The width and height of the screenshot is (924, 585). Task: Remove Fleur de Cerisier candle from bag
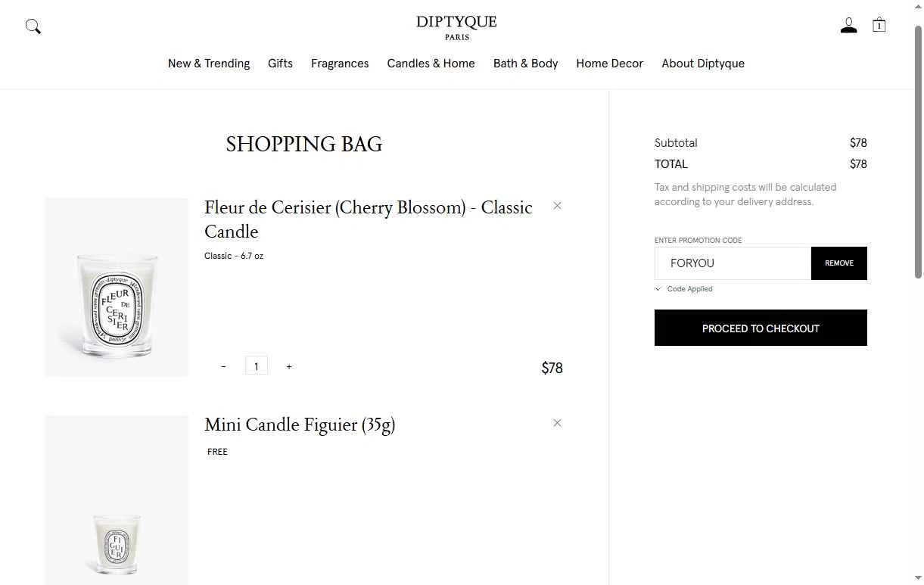[557, 206]
